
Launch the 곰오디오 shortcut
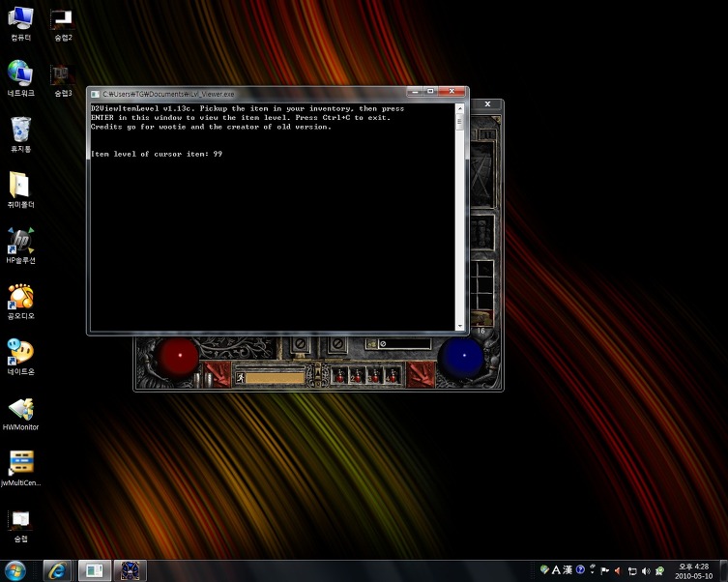[20, 302]
